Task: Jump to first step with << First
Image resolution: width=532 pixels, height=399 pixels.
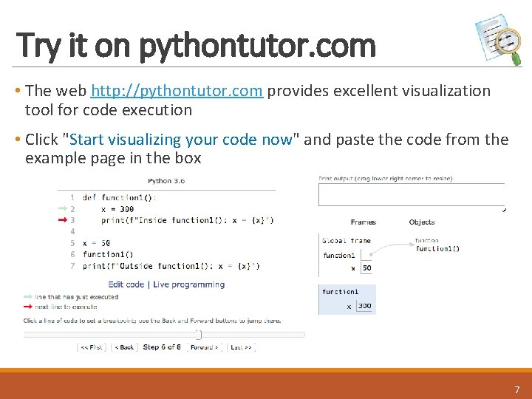Action: (x=92, y=347)
